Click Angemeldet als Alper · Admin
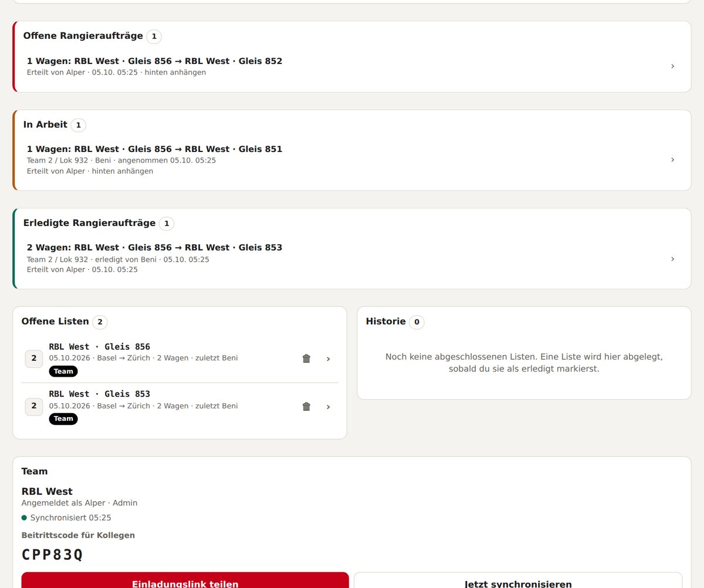 click(x=79, y=503)
